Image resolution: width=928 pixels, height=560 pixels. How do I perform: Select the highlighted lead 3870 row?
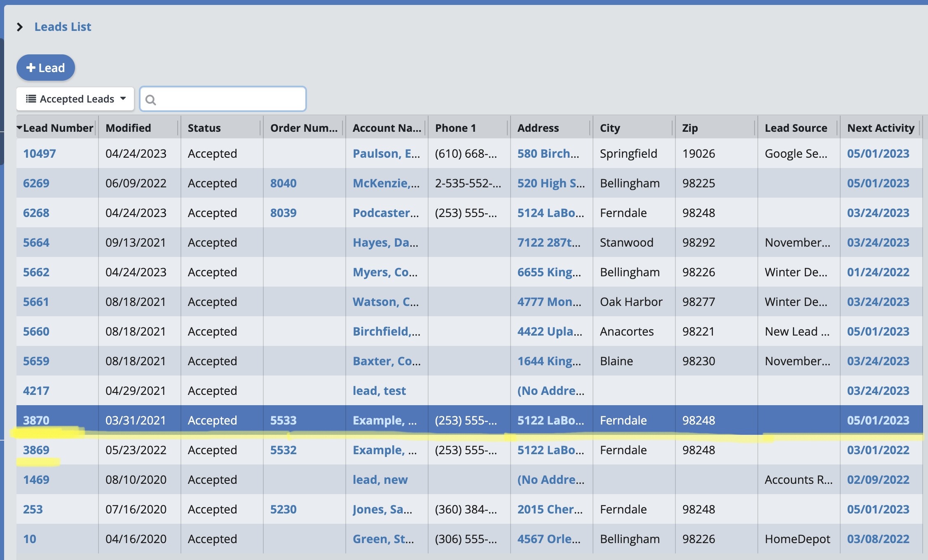pos(470,420)
